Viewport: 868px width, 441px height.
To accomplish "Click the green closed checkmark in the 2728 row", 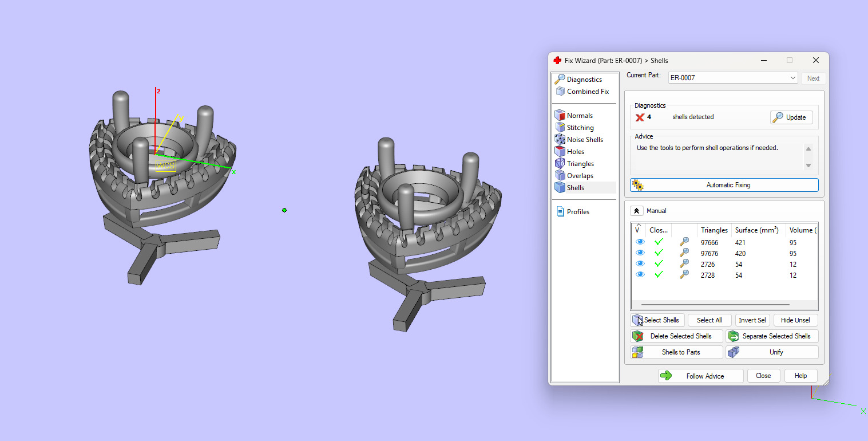I will pos(659,275).
